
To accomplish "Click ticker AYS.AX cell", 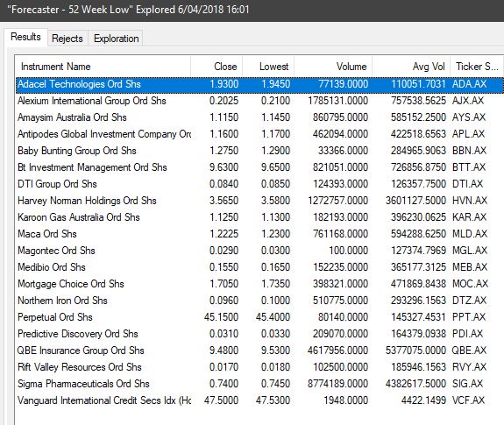I will (x=469, y=117).
